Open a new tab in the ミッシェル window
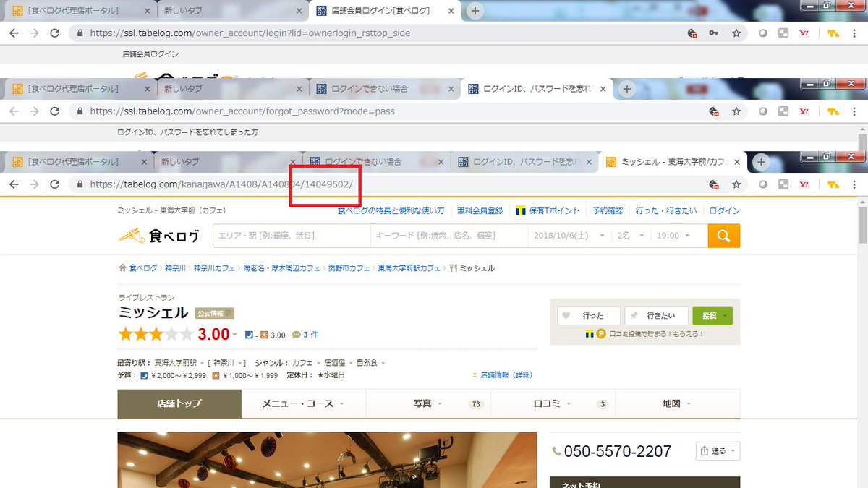868x488 pixels. point(759,162)
